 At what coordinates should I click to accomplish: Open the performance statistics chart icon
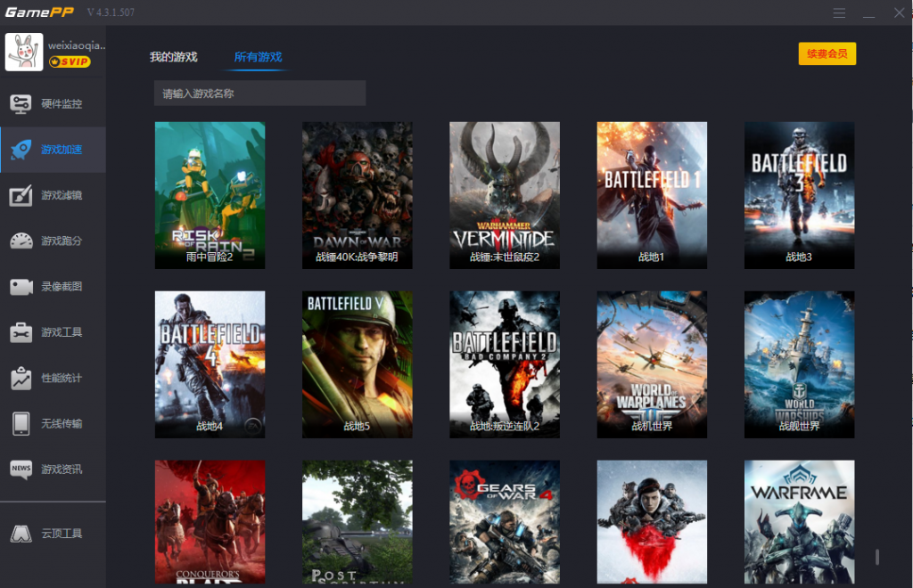pos(21,378)
